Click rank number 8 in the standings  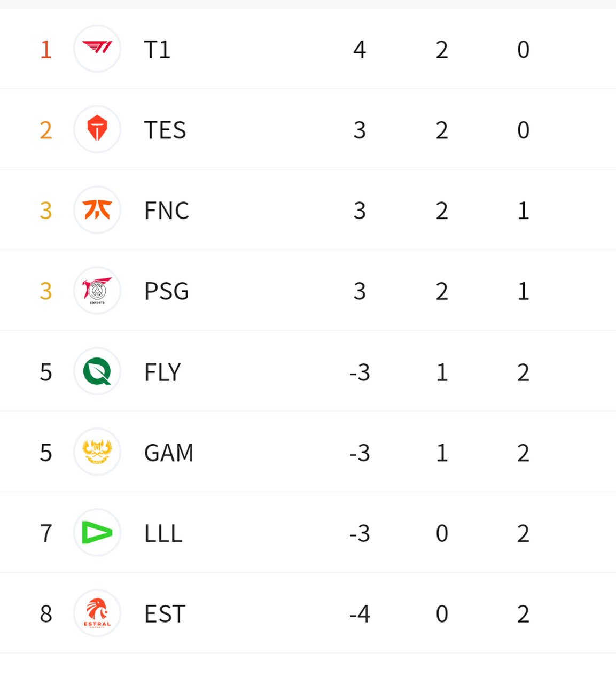(46, 615)
